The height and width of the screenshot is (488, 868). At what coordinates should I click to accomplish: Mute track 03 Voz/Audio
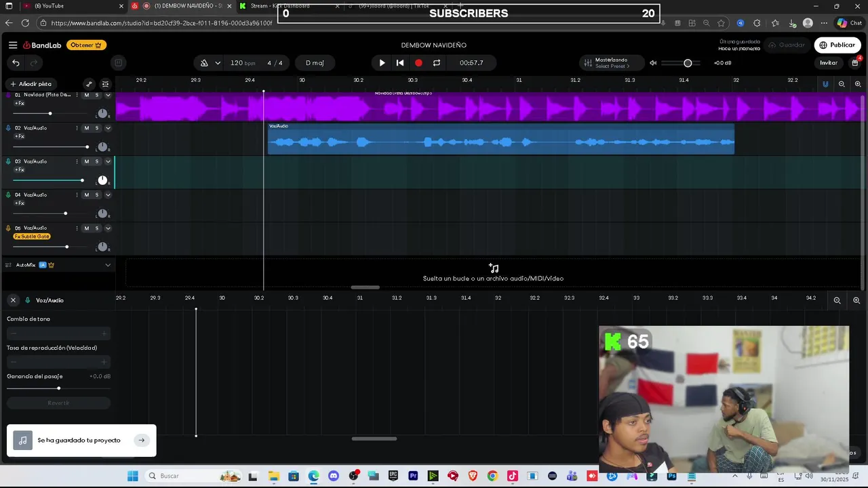[86, 161]
